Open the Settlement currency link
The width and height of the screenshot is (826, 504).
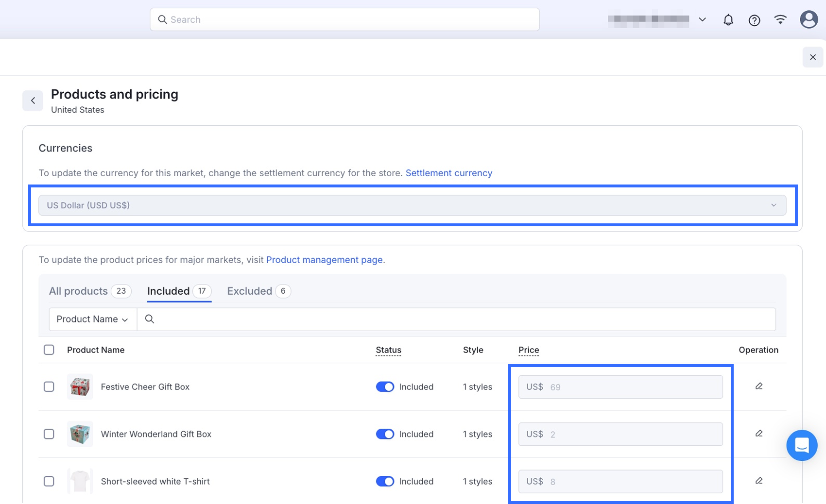pos(448,173)
